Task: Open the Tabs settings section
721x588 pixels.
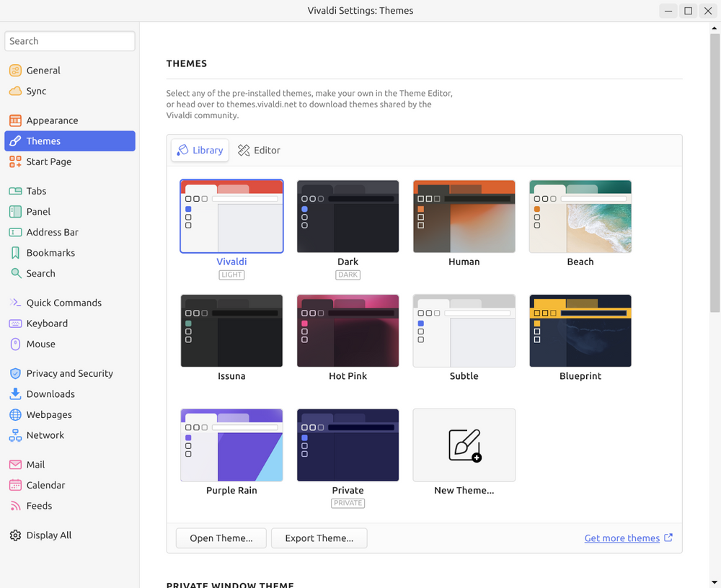Action: click(38, 190)
